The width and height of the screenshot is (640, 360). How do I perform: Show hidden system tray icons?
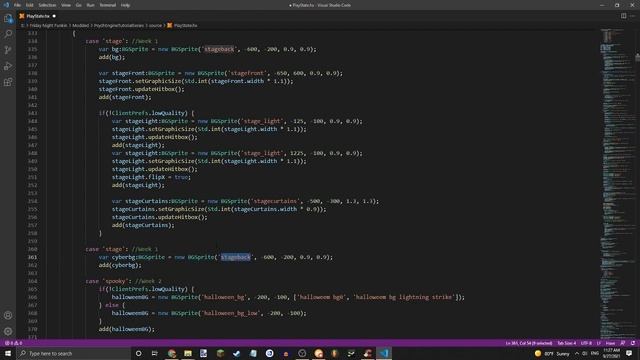577,353
